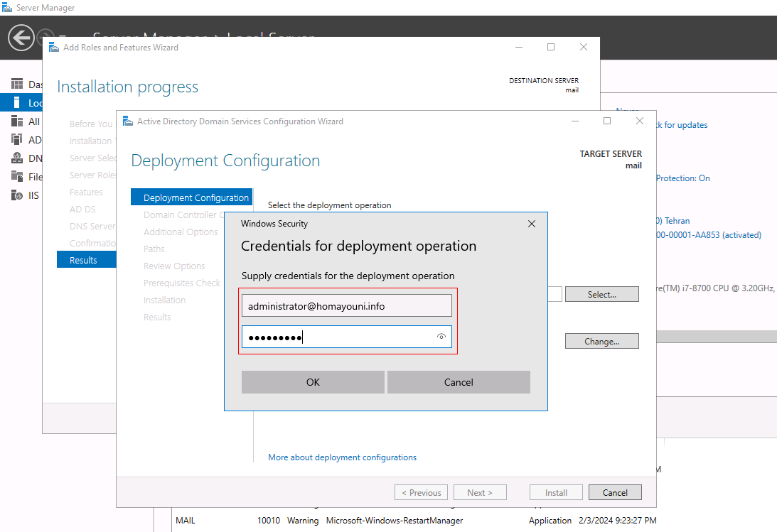Select Paths step in AD DS wizard
Image resolution: width=777 pixels, height=532 pixels.
click(154, 249)
